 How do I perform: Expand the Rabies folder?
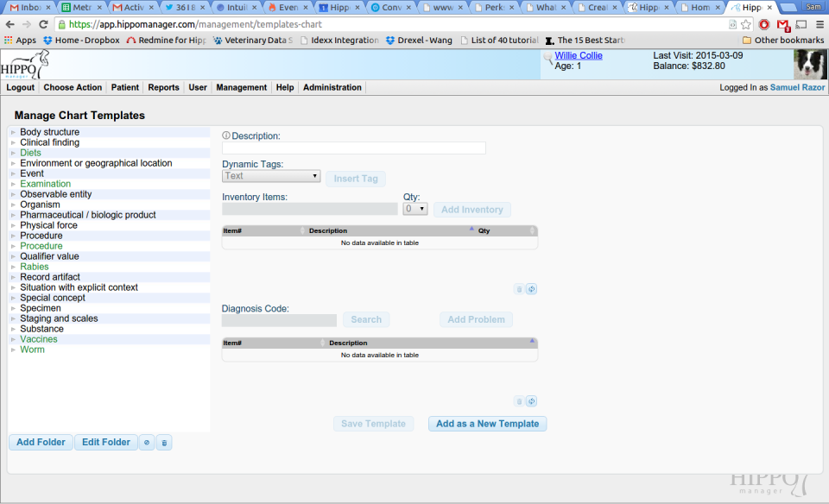click(13, 267)
